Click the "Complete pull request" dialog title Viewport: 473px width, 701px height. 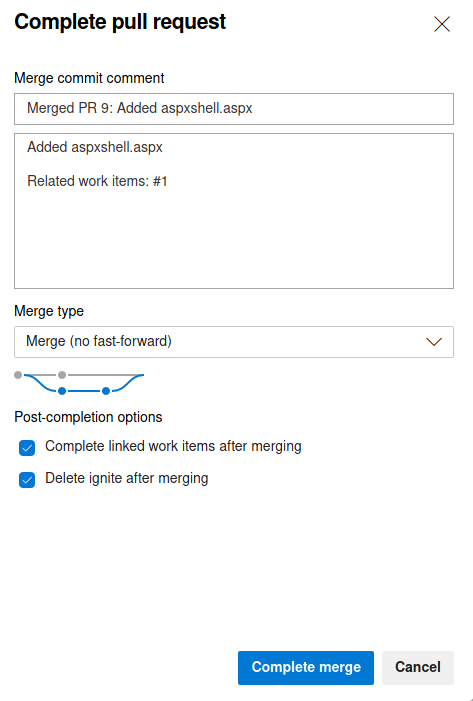pyautogui.click(x=120, y=22)
